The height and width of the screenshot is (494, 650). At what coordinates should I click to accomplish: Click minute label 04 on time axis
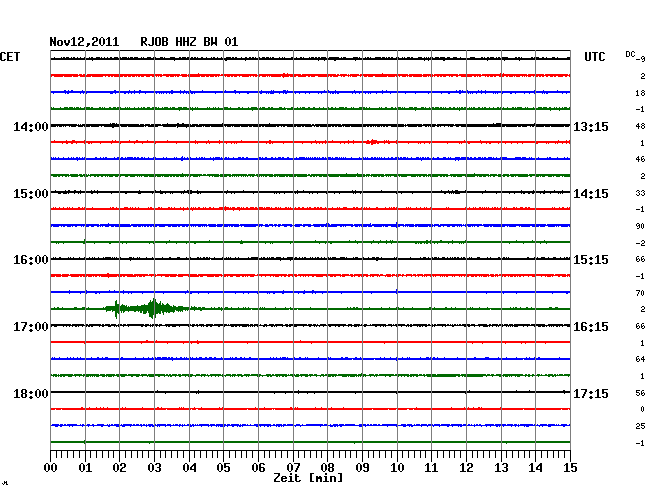(189, 468)
